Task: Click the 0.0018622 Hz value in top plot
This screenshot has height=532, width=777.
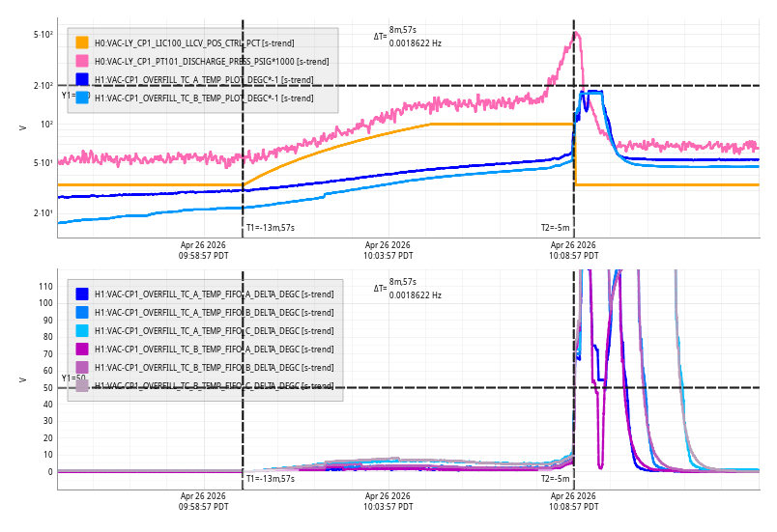Action: coord(416,43)
